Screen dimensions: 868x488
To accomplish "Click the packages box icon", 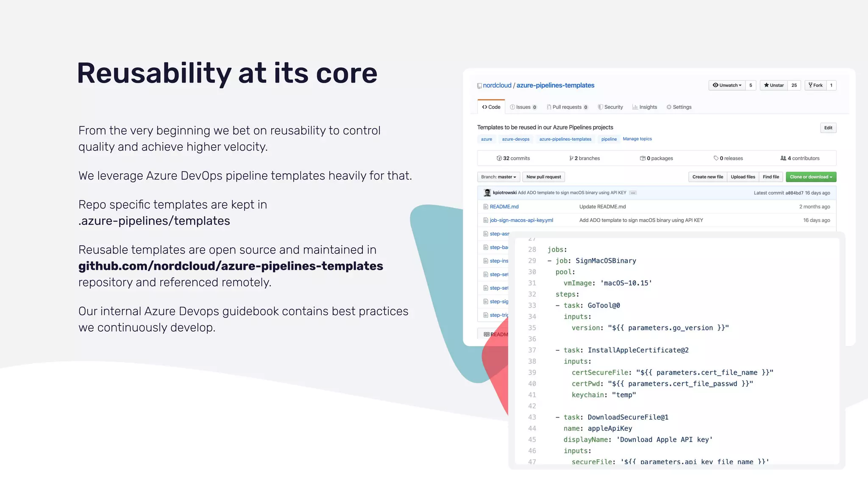I will pos(643,158).
